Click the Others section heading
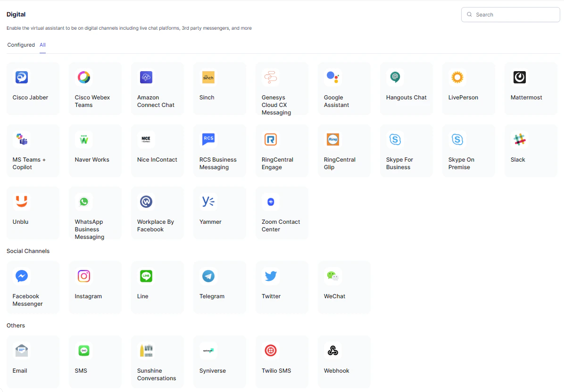 tap(16, 326)
